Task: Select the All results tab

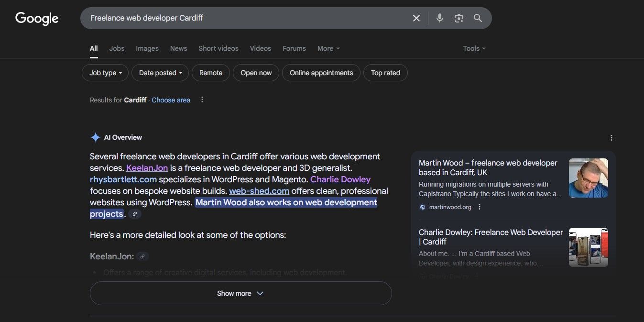Action: coord(94,48)
